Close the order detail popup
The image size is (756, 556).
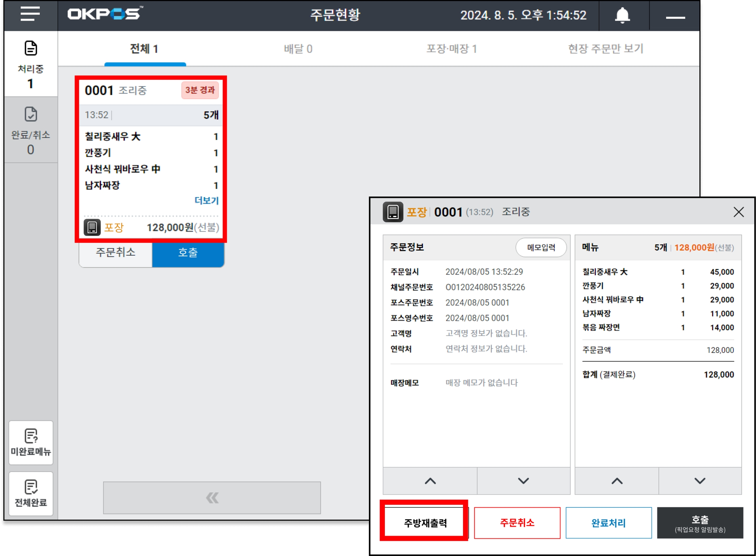(738, 212)
